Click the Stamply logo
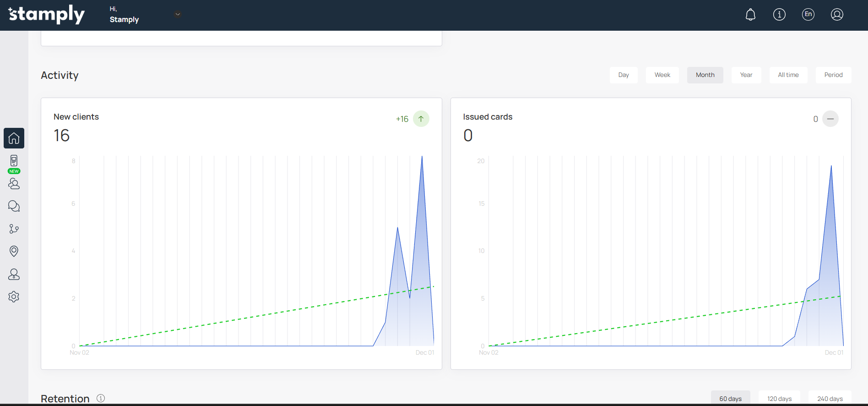Screen dimensions: 868x406 point(47,15)
